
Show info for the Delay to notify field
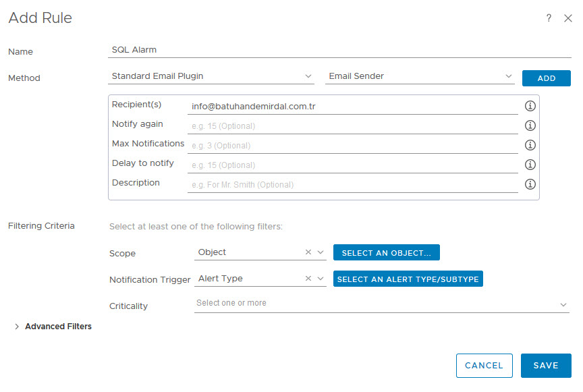click(x=530, y=165)
